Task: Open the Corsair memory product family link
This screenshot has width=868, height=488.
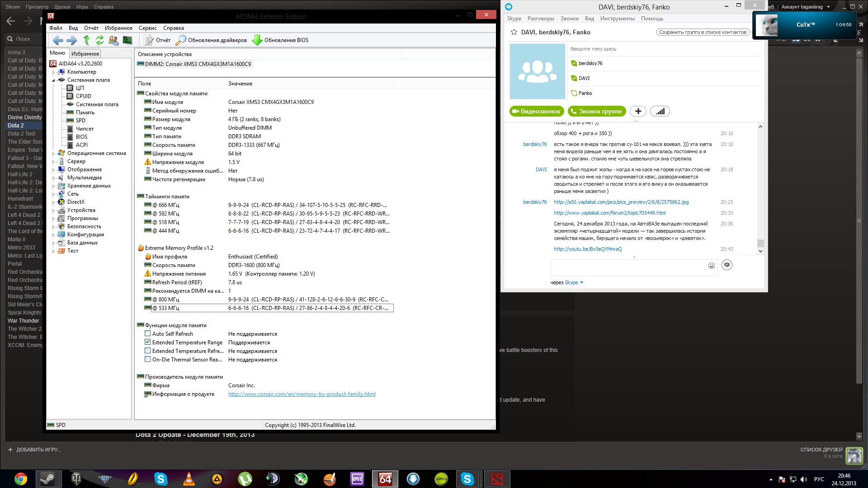Action: [x=302, y=394]
